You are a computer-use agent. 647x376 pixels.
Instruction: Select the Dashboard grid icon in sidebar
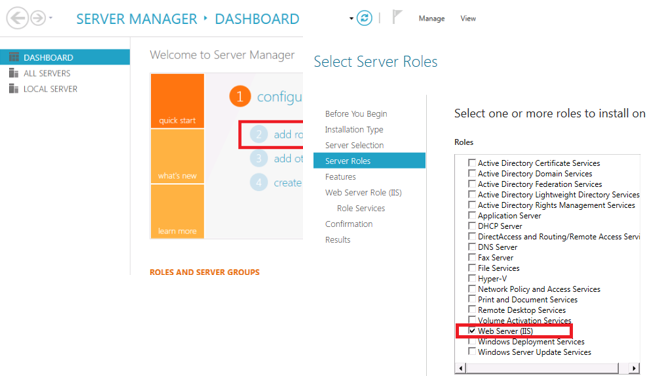pyautogui.click(x=14, y=57)
